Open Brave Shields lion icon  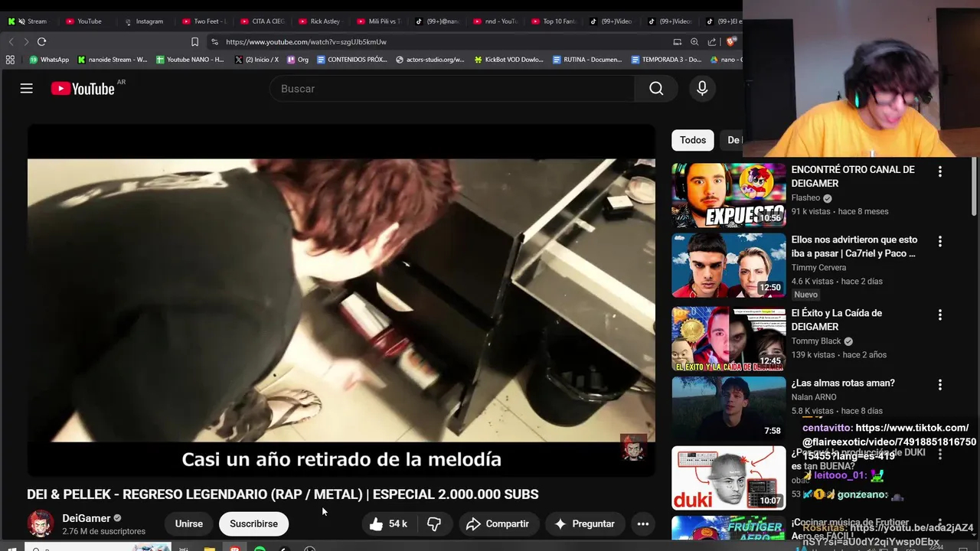(731, 42)
